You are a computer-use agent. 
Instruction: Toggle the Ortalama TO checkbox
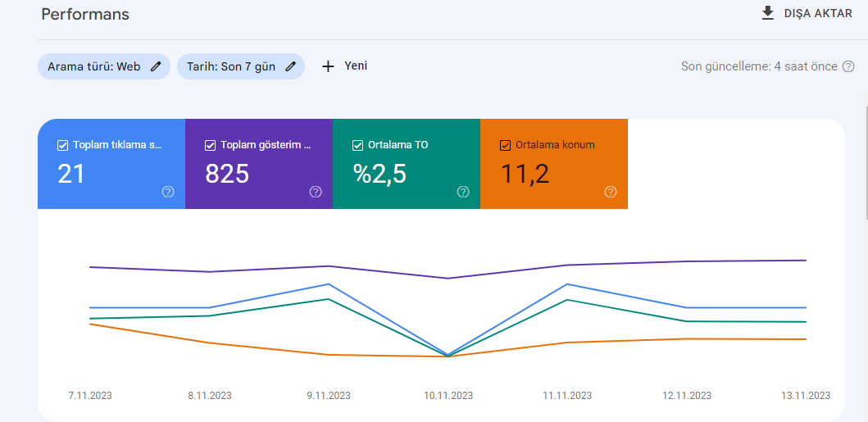coord(357,146)
